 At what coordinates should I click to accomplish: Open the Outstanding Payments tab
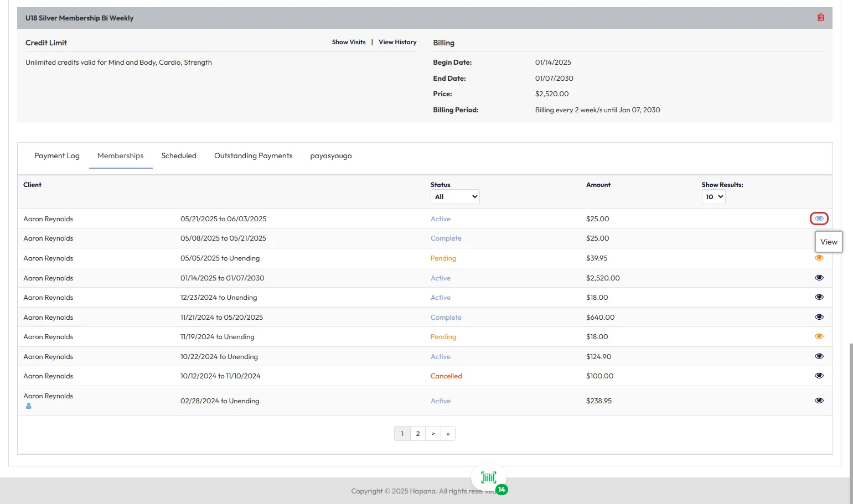pyautogui.click(x=253, y=156)
